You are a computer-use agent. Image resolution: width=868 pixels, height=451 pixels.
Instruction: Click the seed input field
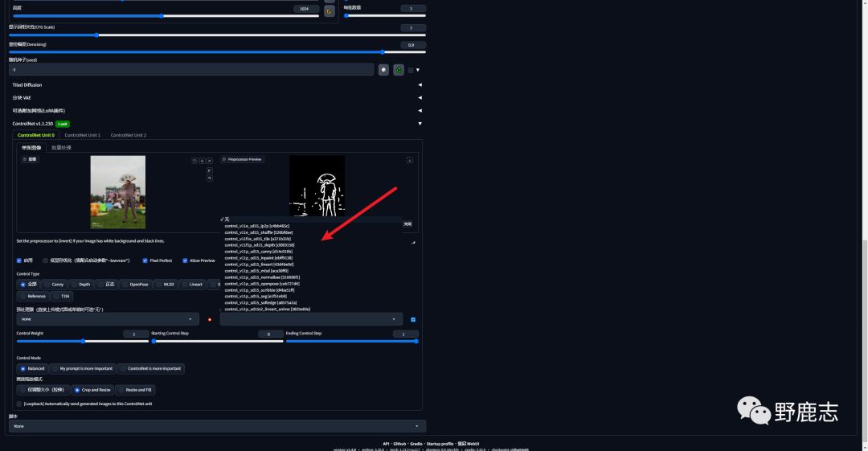click(x=191, y=70)
